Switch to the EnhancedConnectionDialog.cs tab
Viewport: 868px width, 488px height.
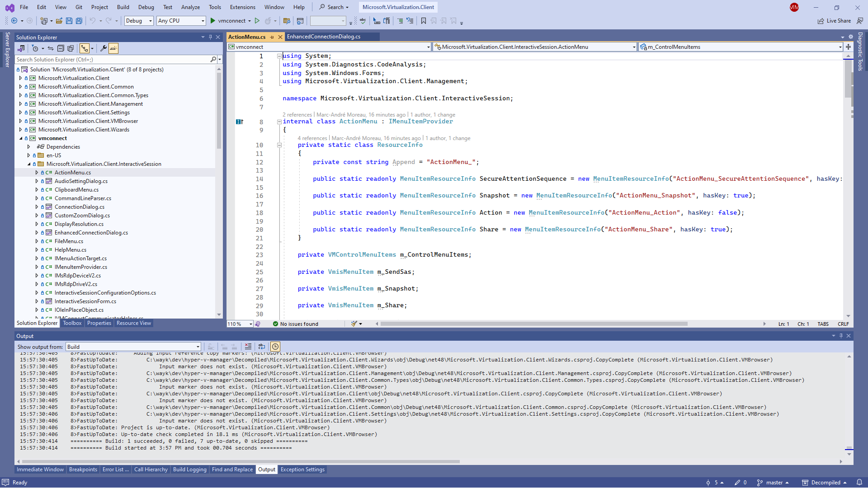(324, 37)
